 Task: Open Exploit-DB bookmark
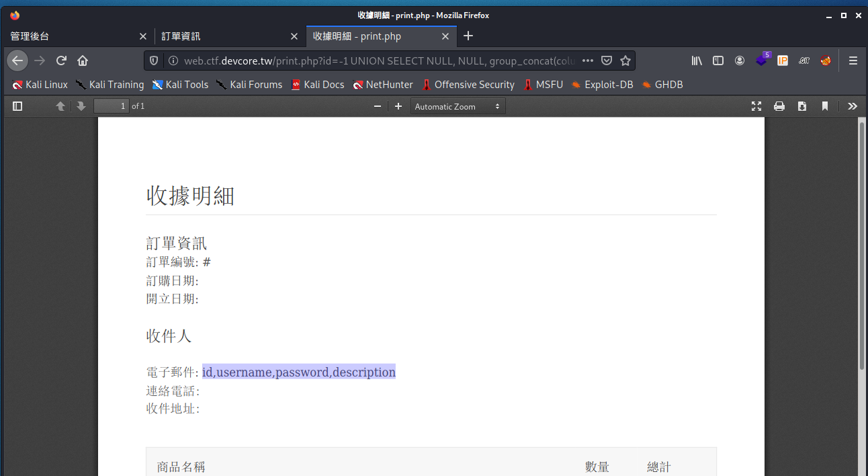coord(602,85)
